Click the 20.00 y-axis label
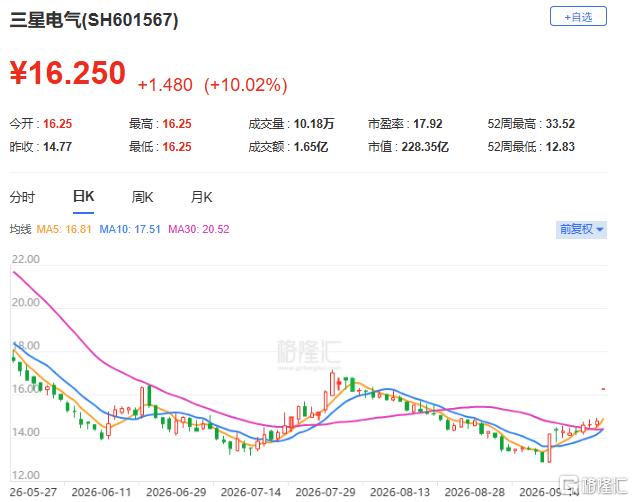This screenshot has height=502, width=634. (25, 302)
